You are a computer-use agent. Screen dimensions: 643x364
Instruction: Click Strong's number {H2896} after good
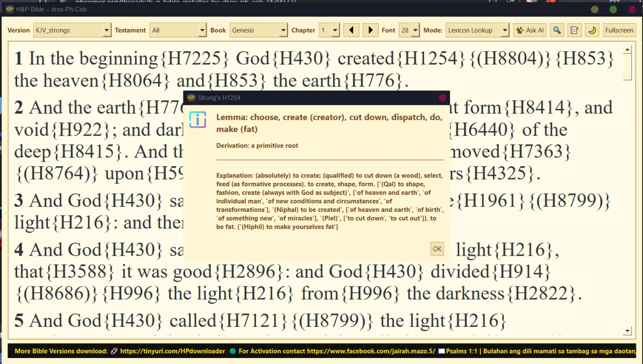pos(249,272)
